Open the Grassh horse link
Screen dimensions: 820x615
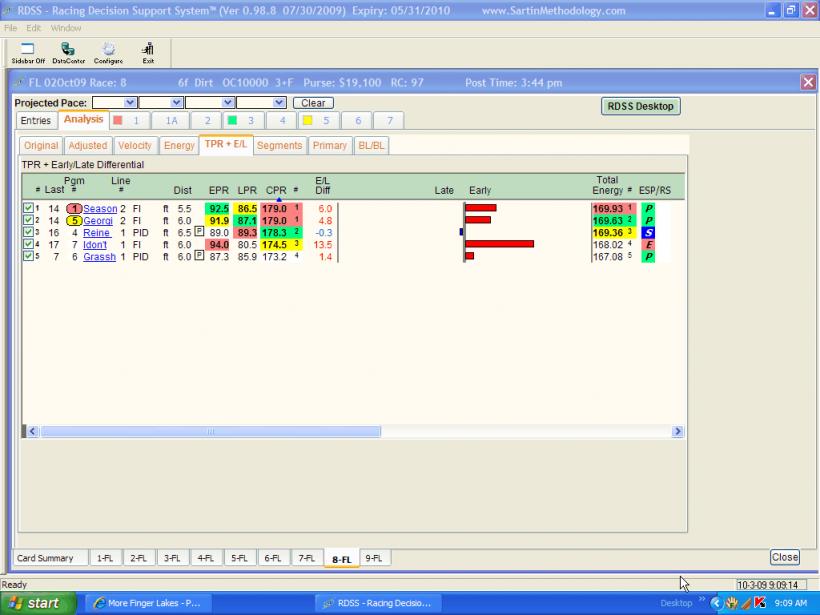(x=99, y=257)
